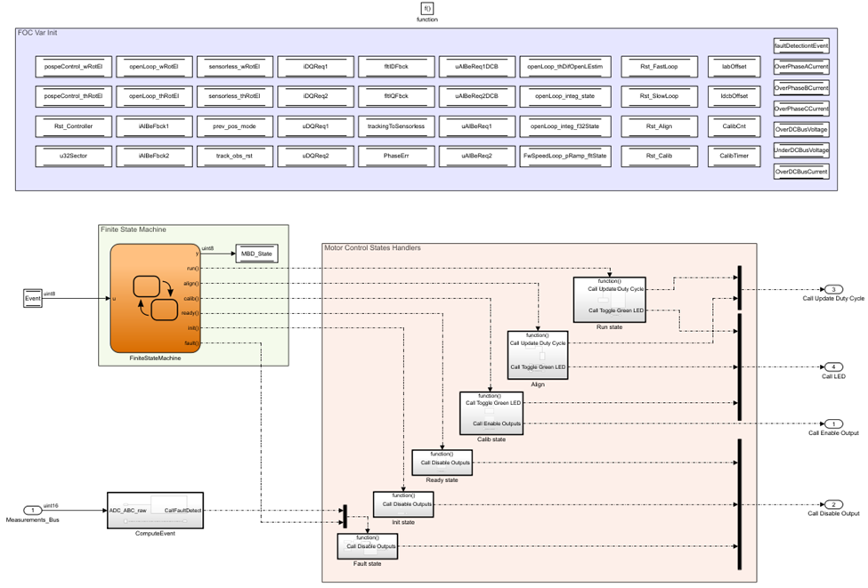The width and height of the screenshot is (868, 588).
Task: Select the OverDCBusVoltage data store block
Action: 801,130
